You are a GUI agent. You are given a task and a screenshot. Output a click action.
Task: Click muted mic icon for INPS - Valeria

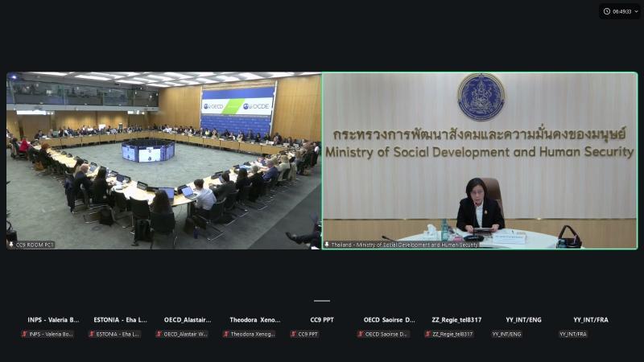pyautogui.click(x=25, y=334)
